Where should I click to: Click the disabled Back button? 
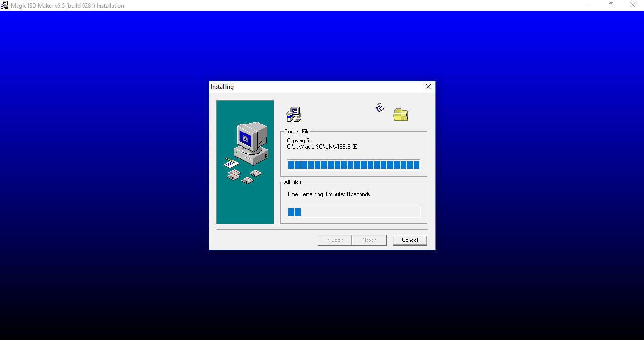pyautogui.click(x=335, y=240)
